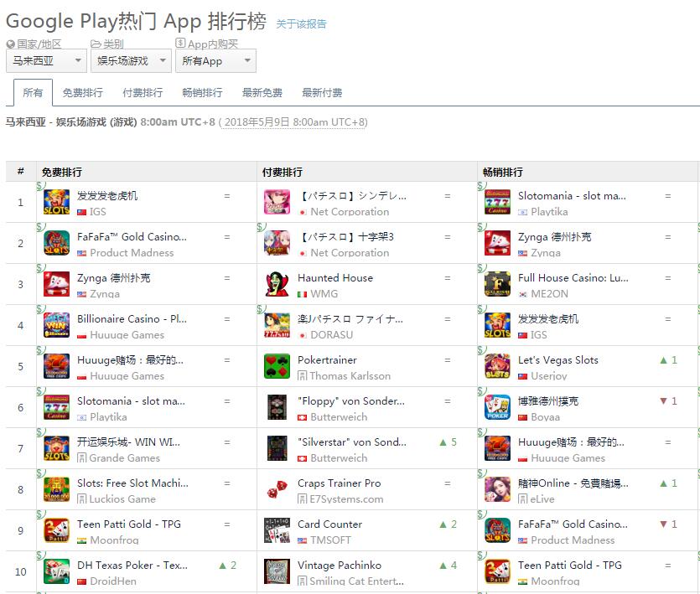This screenshot has height=594, width=700.
Task: Open the 关于该报告 link
Action: point(301,23)
